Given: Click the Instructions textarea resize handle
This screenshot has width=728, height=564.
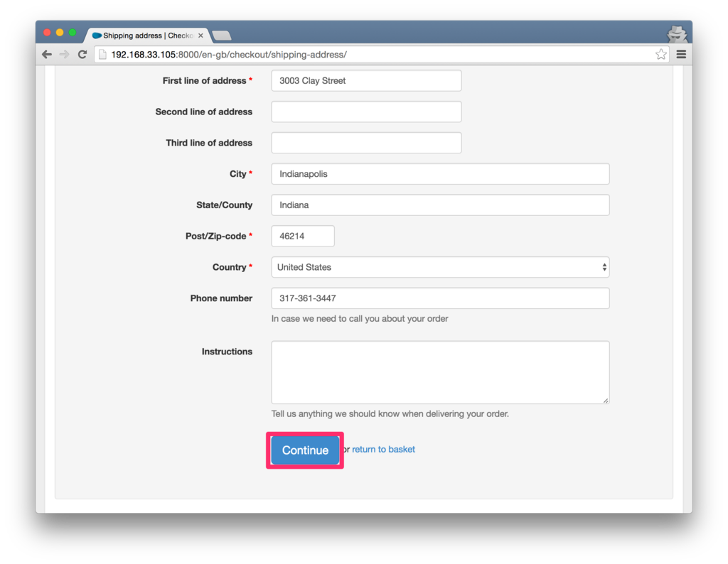Looking at the screenshot, I should coord(606,401).
